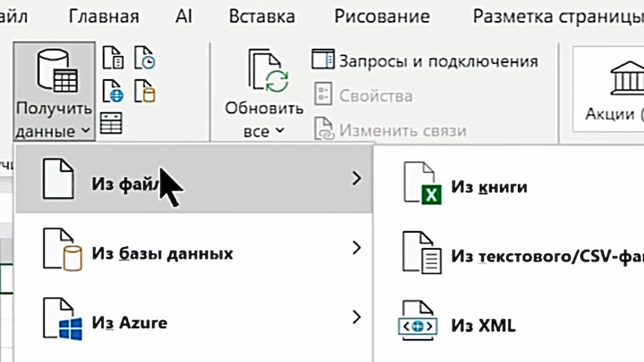Open Recent Sources clock icon
The height and width of the screenshot is (362, 644).
tap(144, 57)
